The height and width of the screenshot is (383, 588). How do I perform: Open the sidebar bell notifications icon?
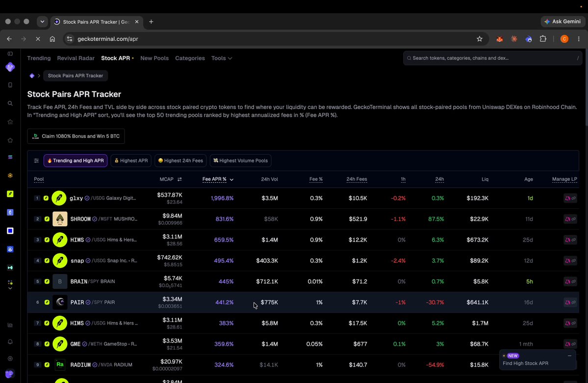(x=10, y=342)
